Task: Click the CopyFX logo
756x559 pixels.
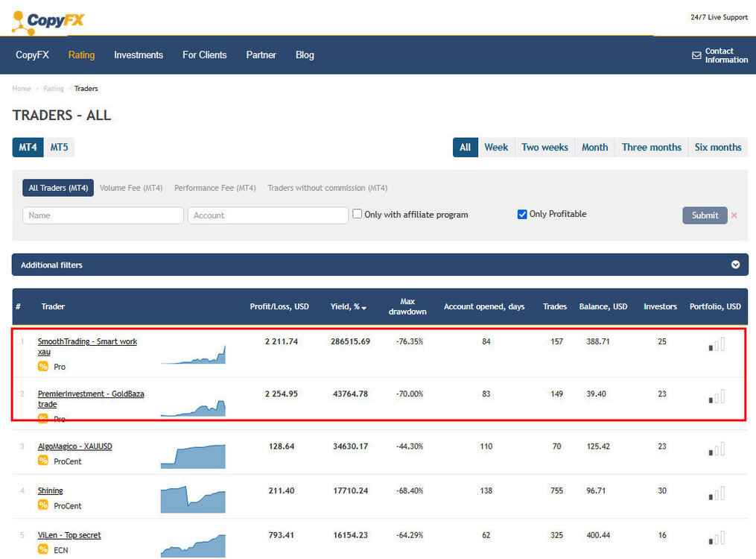Action: click(x=48, y=22)
